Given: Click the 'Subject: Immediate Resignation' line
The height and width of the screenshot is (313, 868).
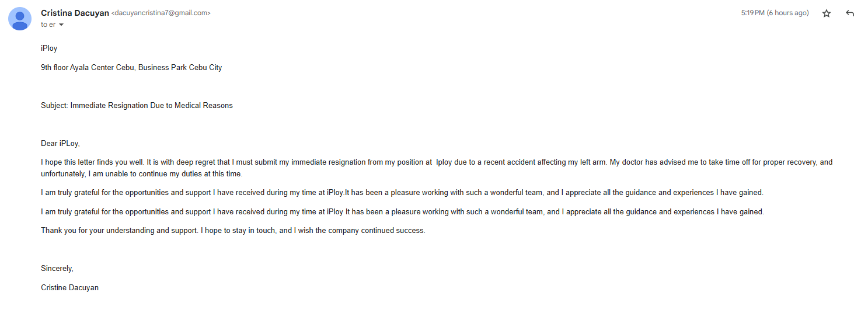Looking at the screenshot, I should coord(137,106).
